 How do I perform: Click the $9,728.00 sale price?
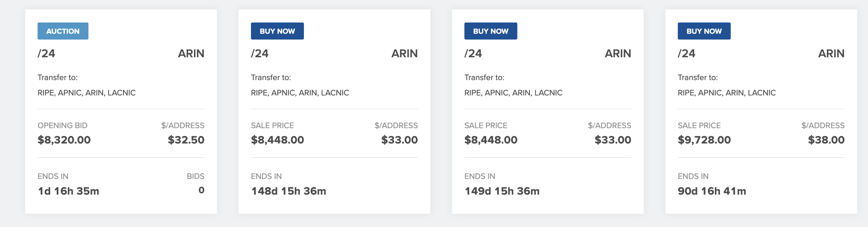(704, 140)
